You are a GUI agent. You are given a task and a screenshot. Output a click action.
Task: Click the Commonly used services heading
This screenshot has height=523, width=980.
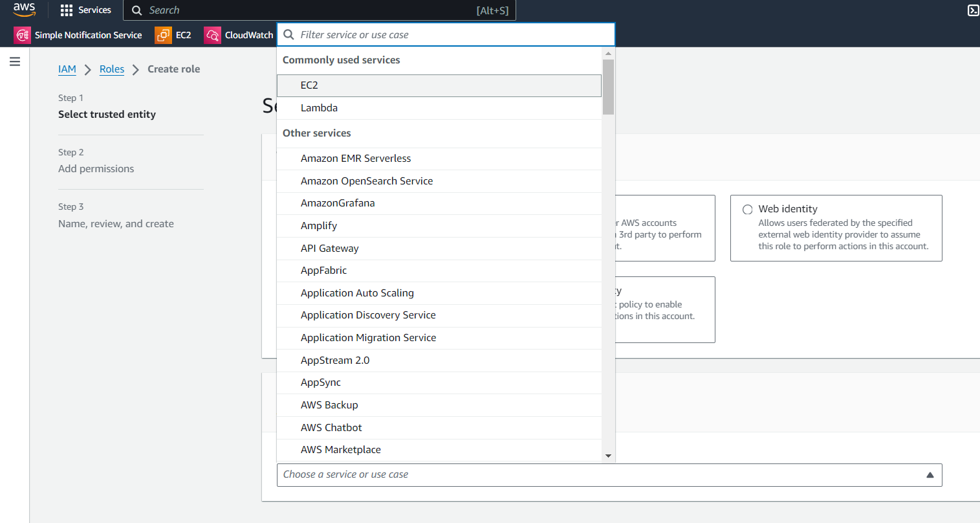click(x=342, y=60)
